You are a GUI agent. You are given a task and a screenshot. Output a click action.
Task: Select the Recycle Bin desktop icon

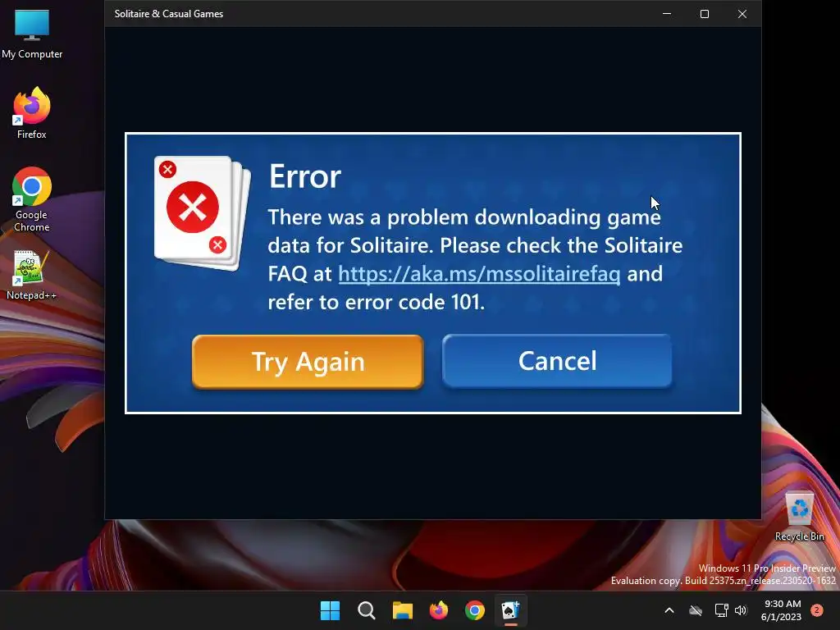(799, 517)
